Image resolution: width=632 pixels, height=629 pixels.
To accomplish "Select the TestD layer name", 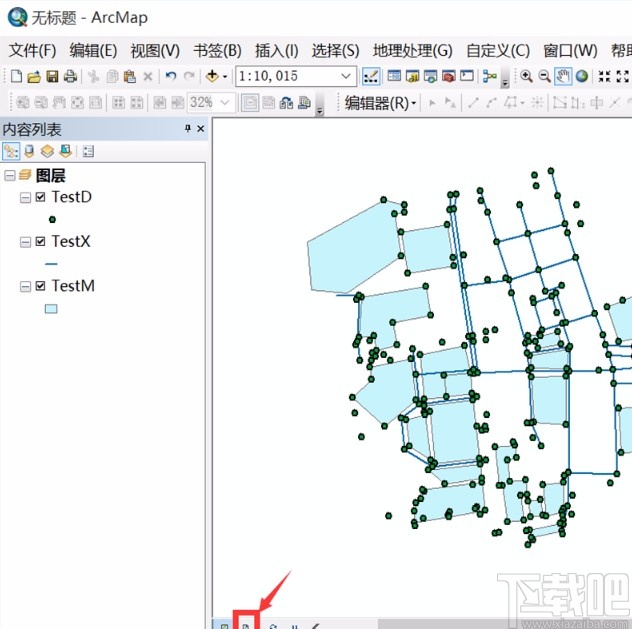I will click(71, 197).
